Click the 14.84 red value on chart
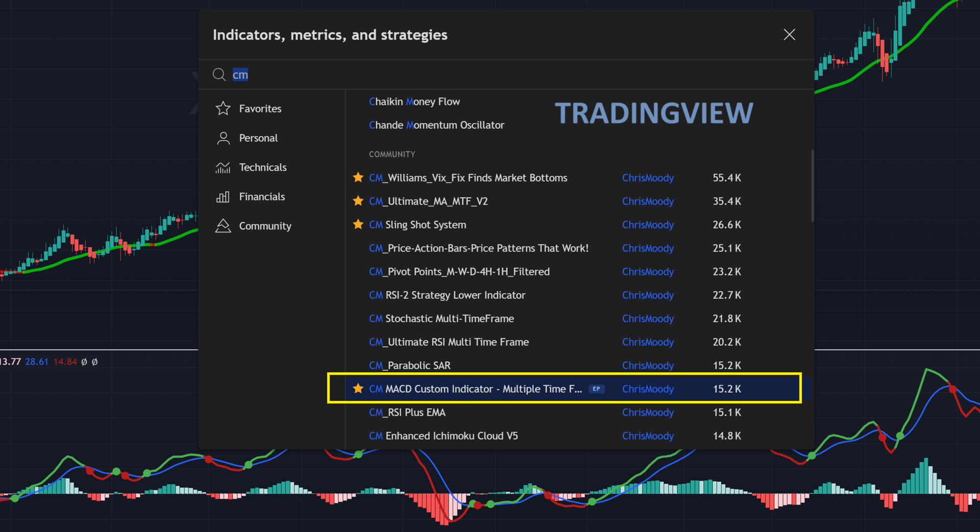 (65, 362)
